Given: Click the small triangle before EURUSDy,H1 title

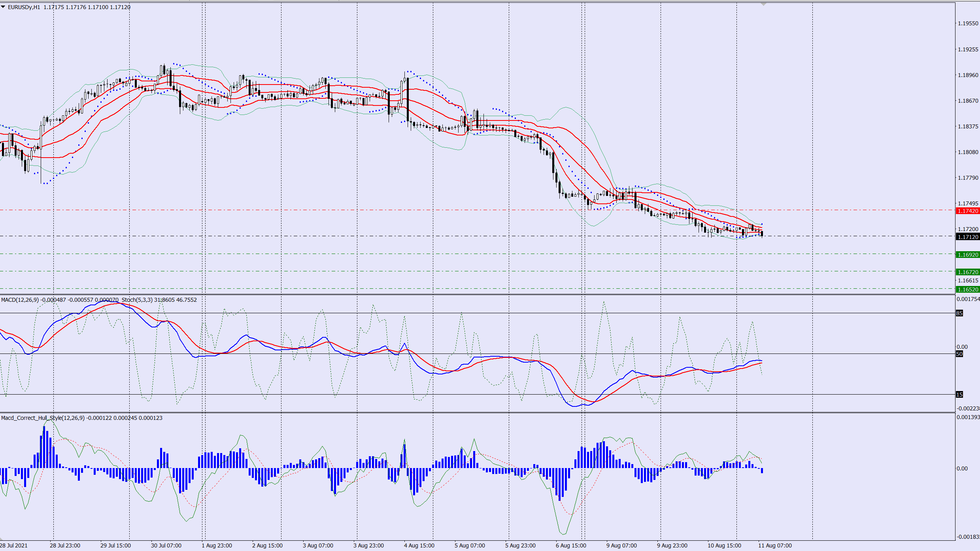Looking at the screenshot, I should 3,7.
